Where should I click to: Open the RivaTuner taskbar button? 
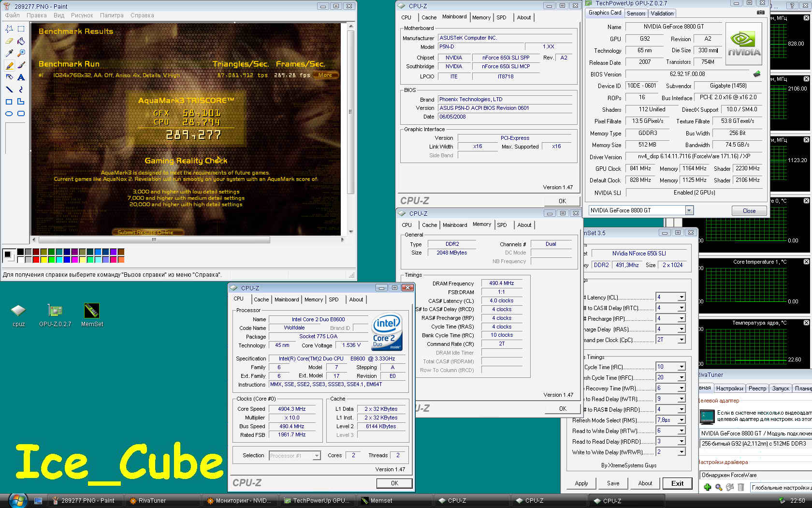[163, 501]
